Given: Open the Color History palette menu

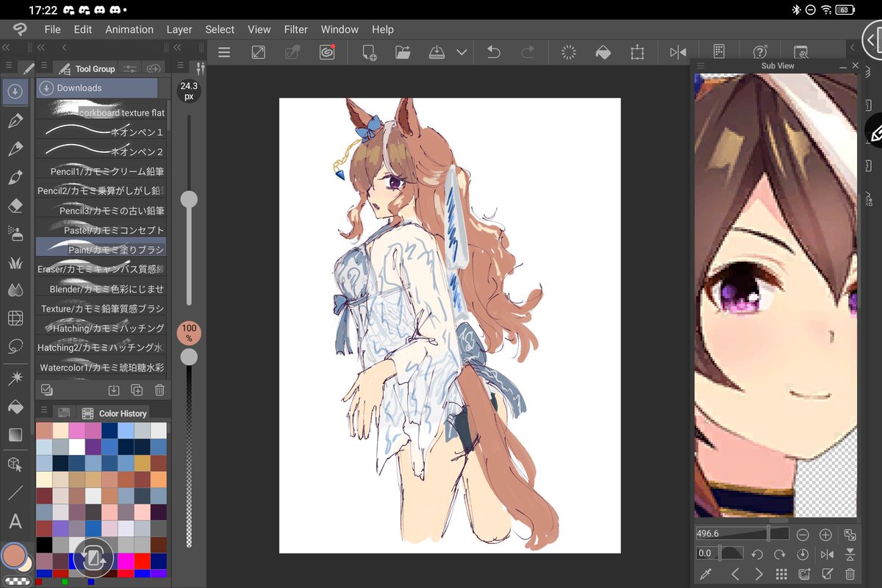Looking at the screenshot, I should pos(44,412).
